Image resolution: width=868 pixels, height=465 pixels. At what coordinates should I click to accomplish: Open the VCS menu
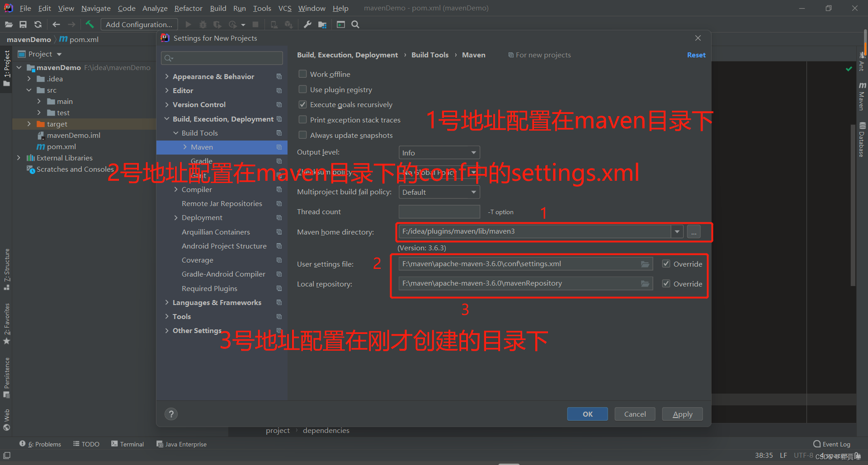pyautogui.click(x=285, y=8)
